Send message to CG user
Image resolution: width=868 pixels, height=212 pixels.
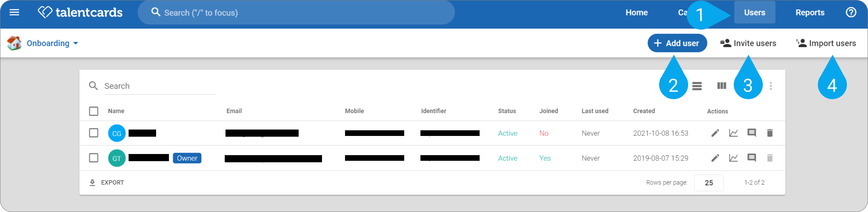point(751,133)
